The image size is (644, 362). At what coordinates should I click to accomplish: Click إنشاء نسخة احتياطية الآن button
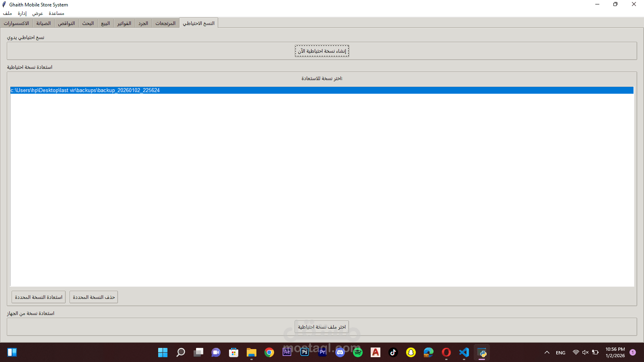coord(322,51)
